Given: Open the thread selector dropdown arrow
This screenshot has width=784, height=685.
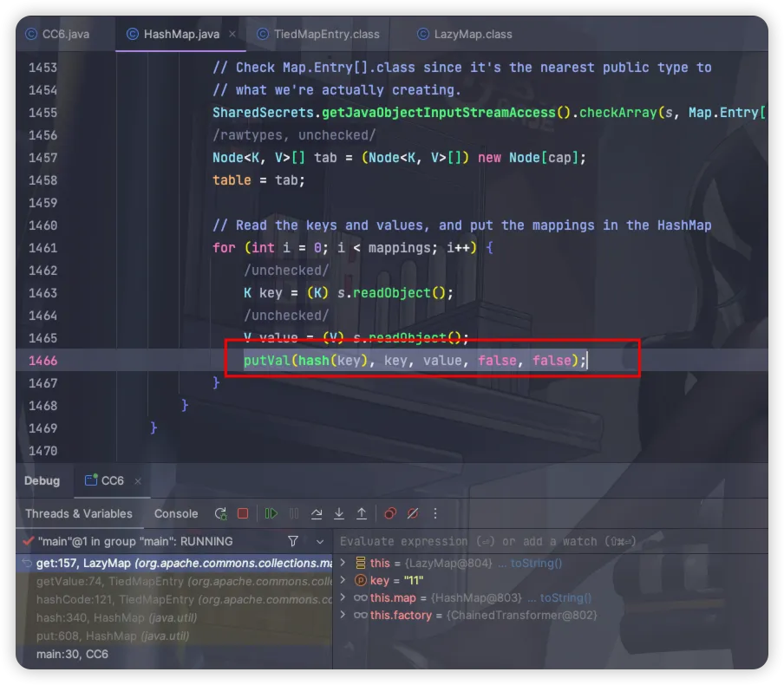Looking at the screenshot, I should coord(318,541).
